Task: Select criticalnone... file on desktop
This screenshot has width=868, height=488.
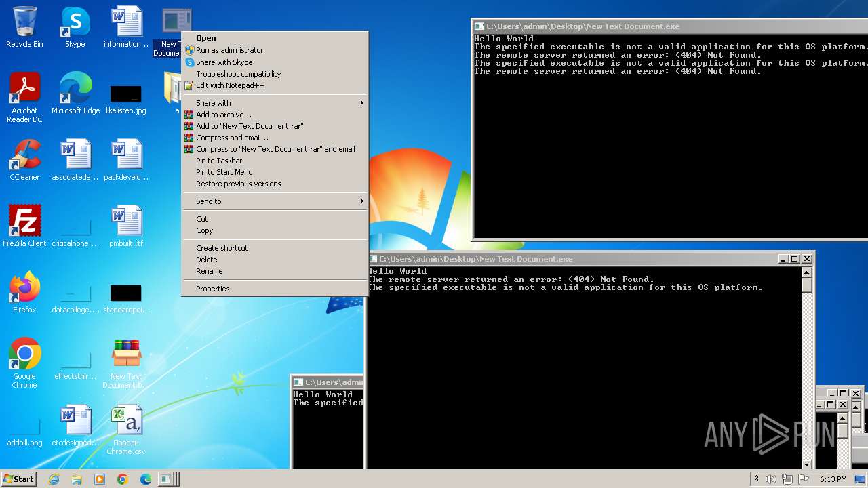Action: [x=75, y=234]
